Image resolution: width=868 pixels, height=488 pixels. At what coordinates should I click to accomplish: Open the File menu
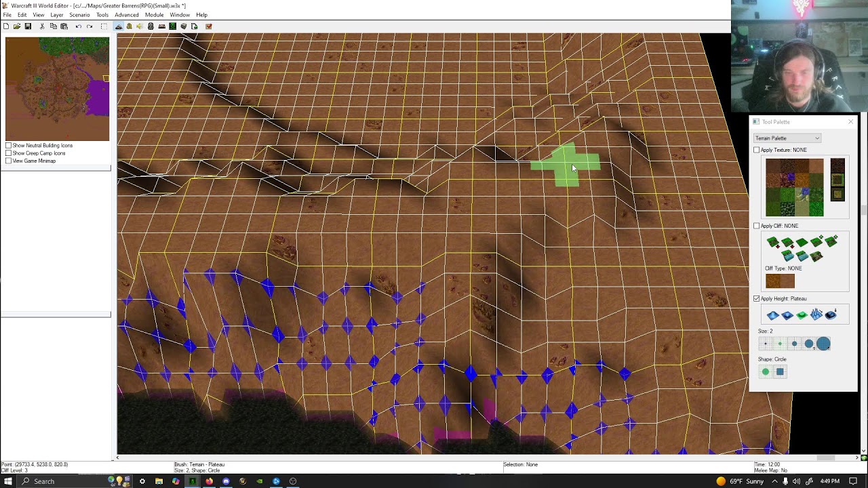click(x=7, y=15)
